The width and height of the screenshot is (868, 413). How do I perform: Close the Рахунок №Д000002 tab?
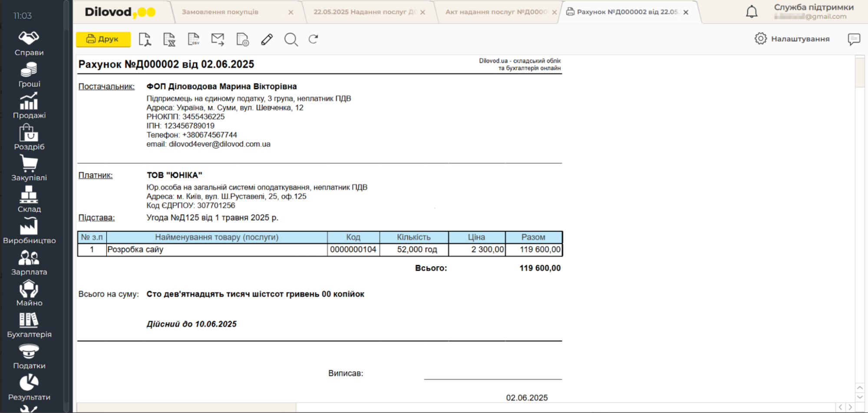click(686, 12)
